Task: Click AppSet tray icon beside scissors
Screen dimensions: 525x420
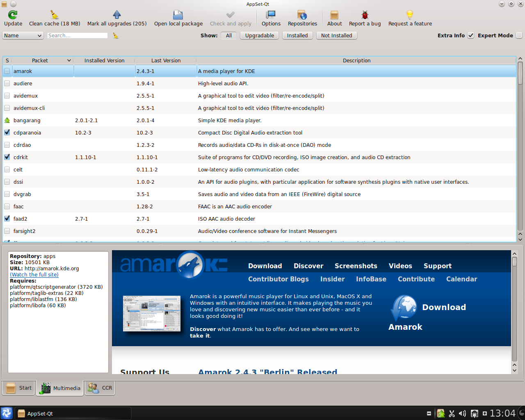Action: click(x=441, y=413)
